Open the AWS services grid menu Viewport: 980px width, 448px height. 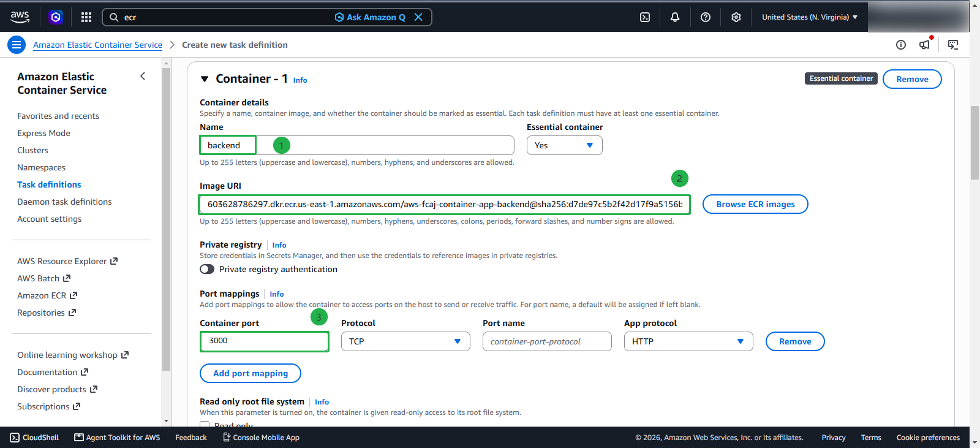point(86,17)
